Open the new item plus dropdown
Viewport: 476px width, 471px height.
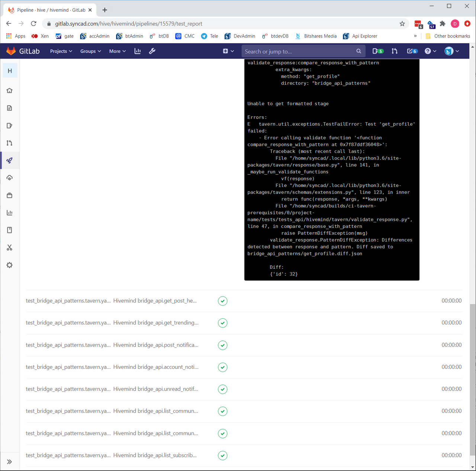(x=228, y=51)
